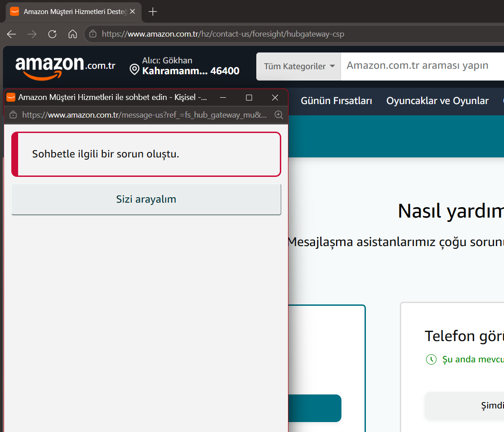Close the Amazon Müşteri Hizmetleri tab
504x432 pixels.
pyautogui.click(x=132, y=12)
